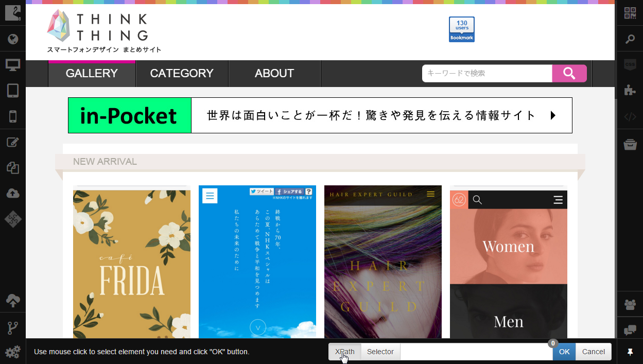
Task: Switch to the tablet preview icon
Action: click(x=13, y=91)
